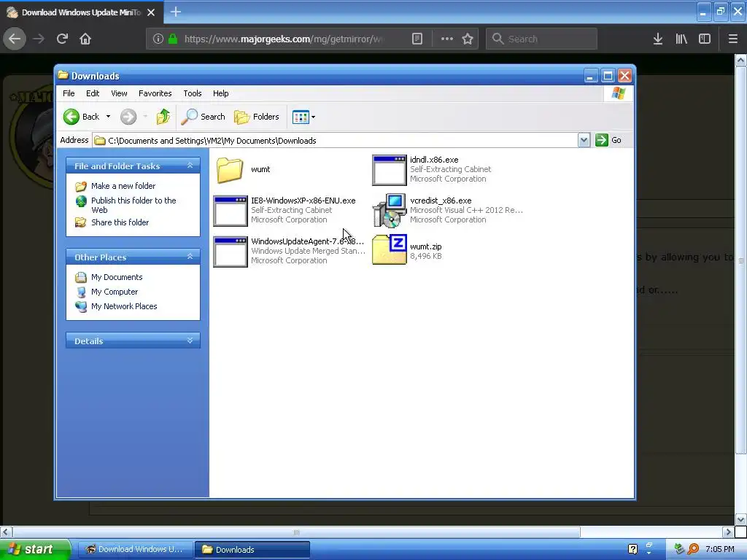Click the Downloads taskbar button
747x560 pixels.
(x=252, y=550)
